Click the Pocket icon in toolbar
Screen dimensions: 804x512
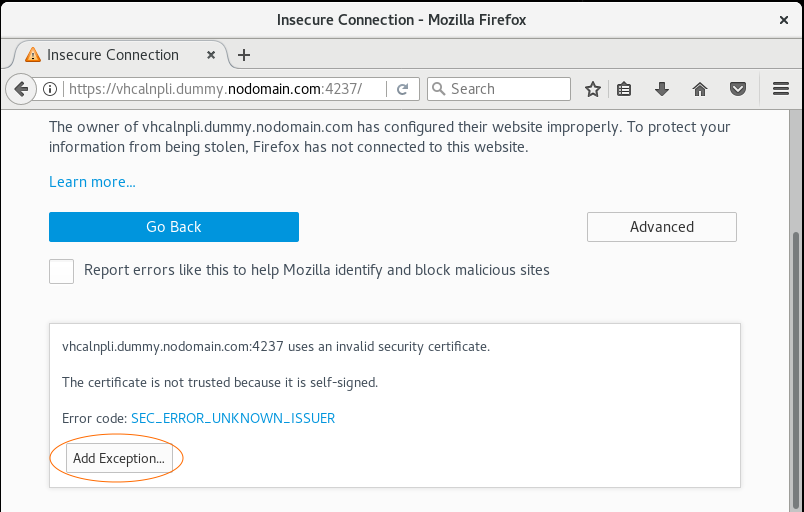click(x=738, y=89)
